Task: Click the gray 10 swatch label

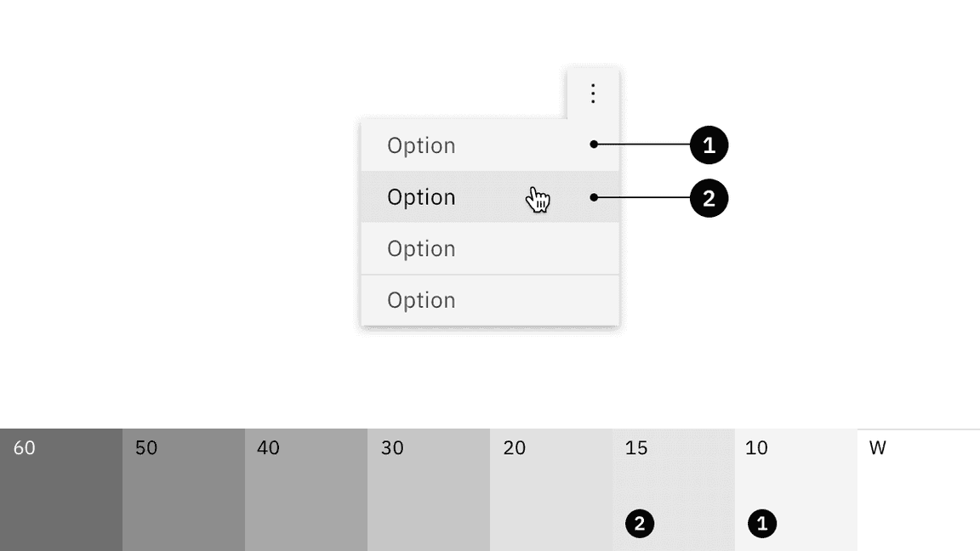Action: click(x=757, y=448)
